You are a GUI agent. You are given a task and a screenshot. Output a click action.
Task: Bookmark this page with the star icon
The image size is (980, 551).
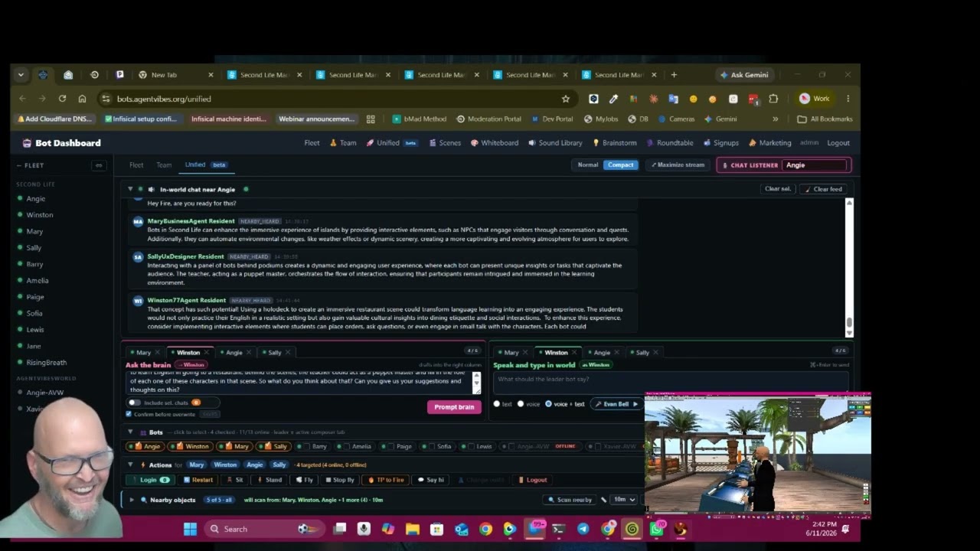pos(566,99)
